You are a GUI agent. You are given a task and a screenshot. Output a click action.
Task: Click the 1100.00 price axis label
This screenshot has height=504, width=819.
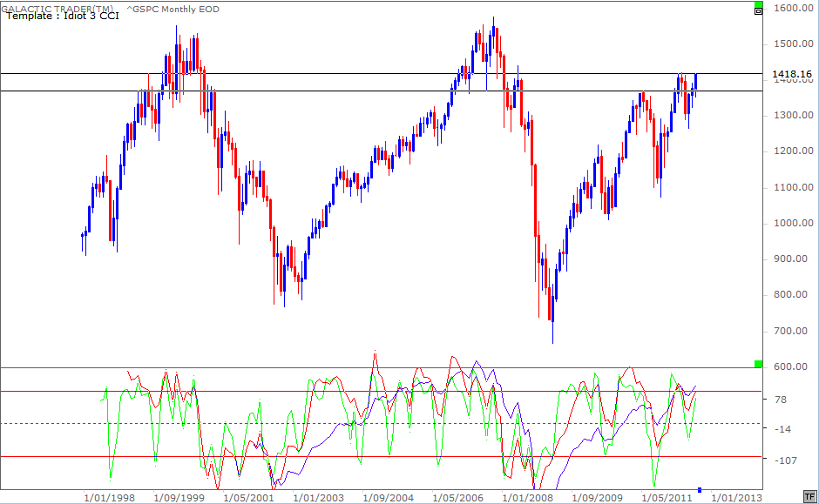coord(794,187)
